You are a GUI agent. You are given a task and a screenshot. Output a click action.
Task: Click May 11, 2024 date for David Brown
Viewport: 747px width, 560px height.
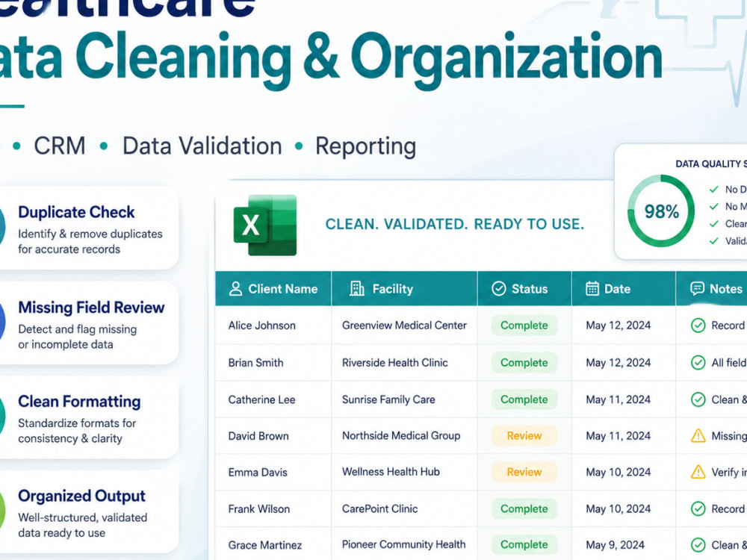click(x=618, y=436)
